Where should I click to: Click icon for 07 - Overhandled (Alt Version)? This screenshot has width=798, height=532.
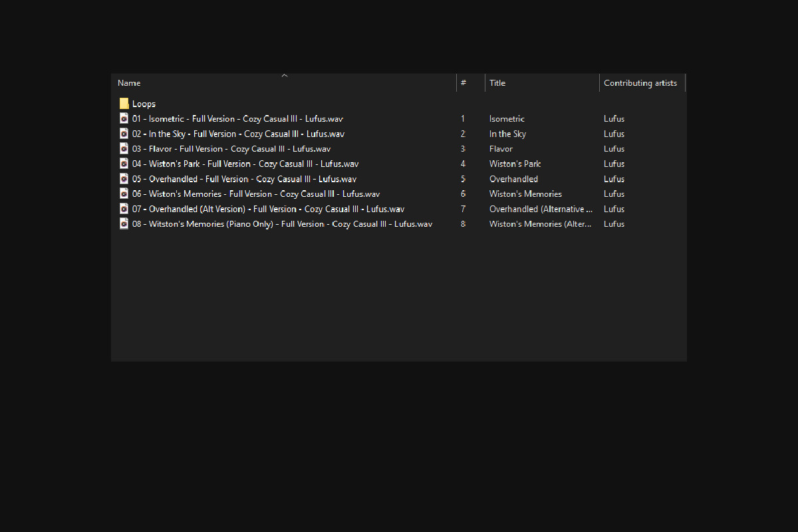124,209
